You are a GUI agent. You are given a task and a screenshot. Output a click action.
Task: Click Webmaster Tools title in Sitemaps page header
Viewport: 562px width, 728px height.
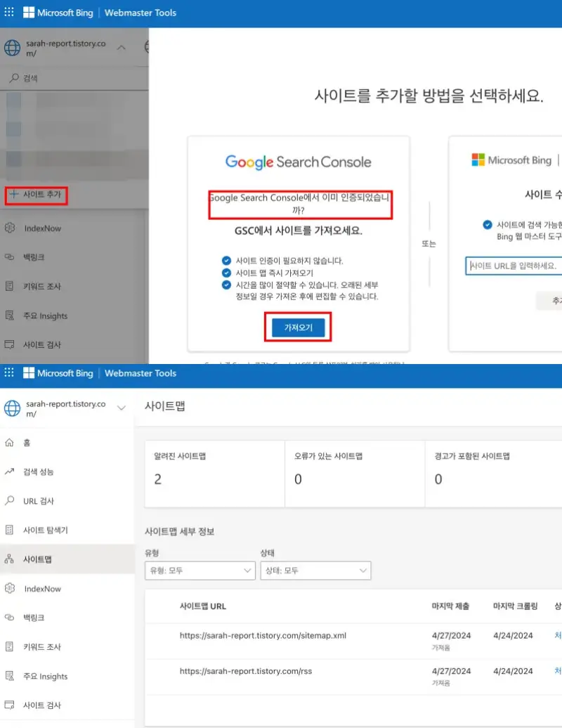(140, 373)
